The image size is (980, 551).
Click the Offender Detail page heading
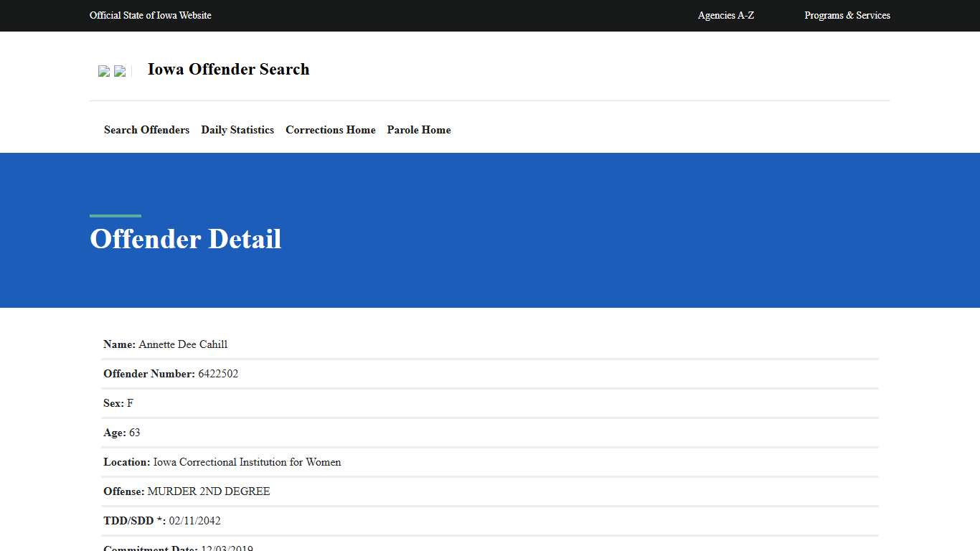pyautogui.click(x=185, y=239)
